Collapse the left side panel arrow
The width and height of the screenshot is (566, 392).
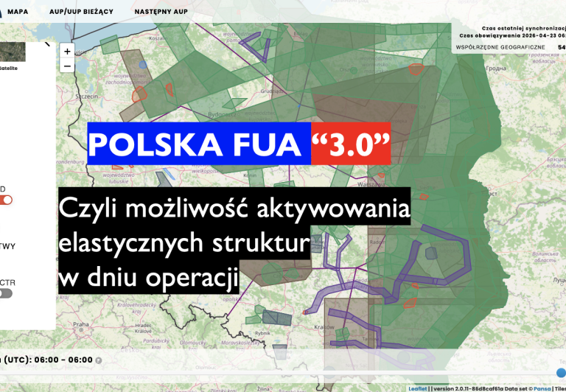pos(48,43)
